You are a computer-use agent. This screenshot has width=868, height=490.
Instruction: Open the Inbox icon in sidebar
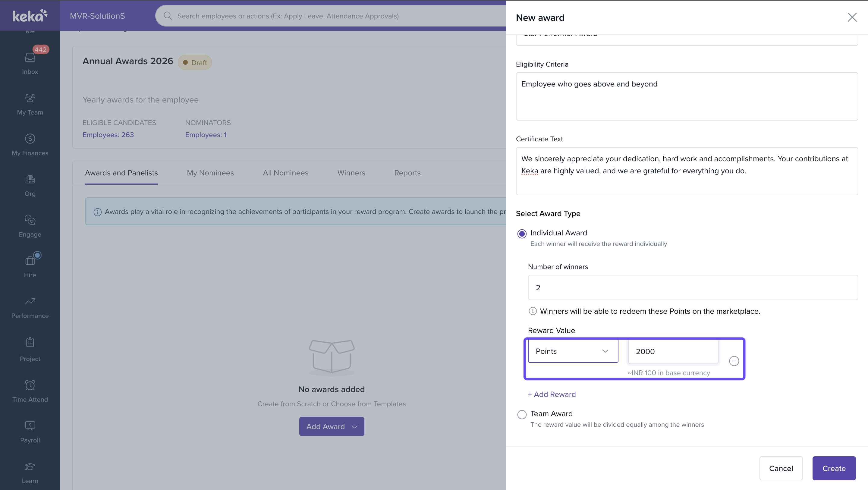(x=30, y=58)
